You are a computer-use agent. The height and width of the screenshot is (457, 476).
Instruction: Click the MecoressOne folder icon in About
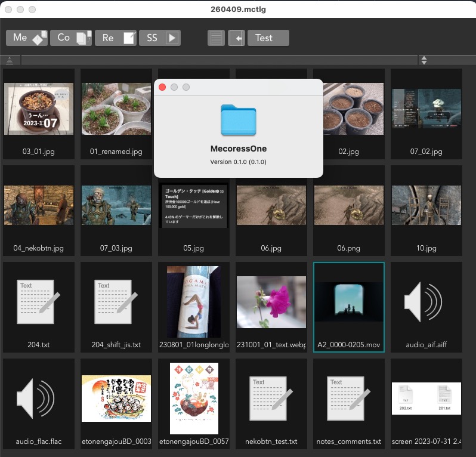[238, 120]
